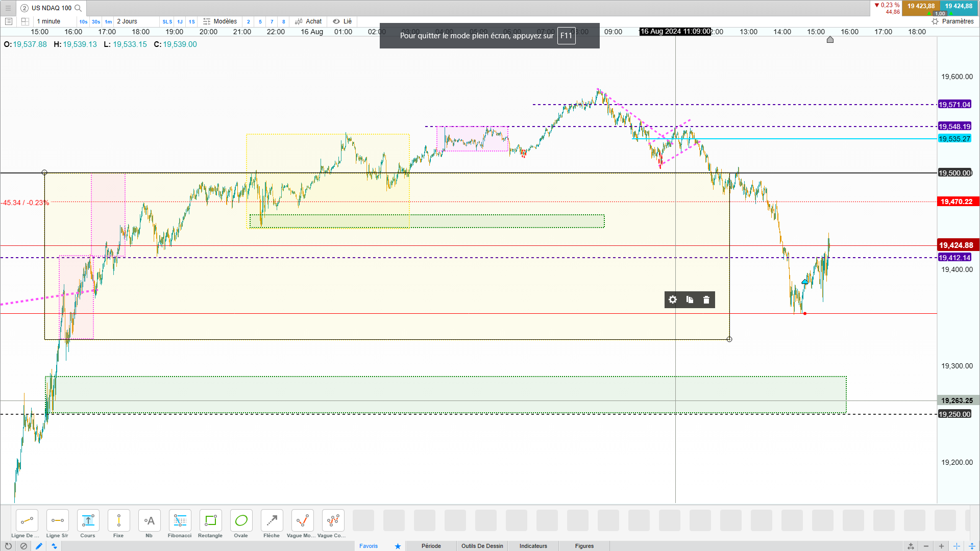Toggle the pencil drawing mode
The width and height of the screenshot is (980, 551).
tap(39, 546)
